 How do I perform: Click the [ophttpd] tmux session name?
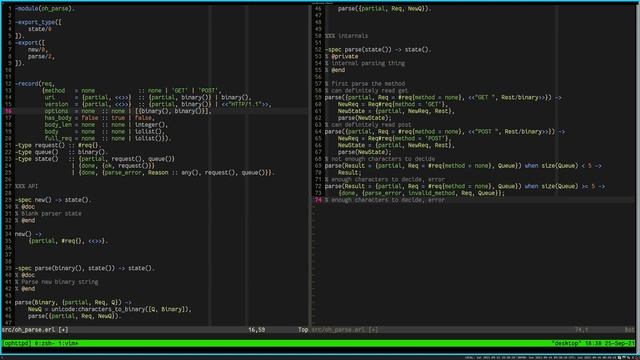[17, 344]
